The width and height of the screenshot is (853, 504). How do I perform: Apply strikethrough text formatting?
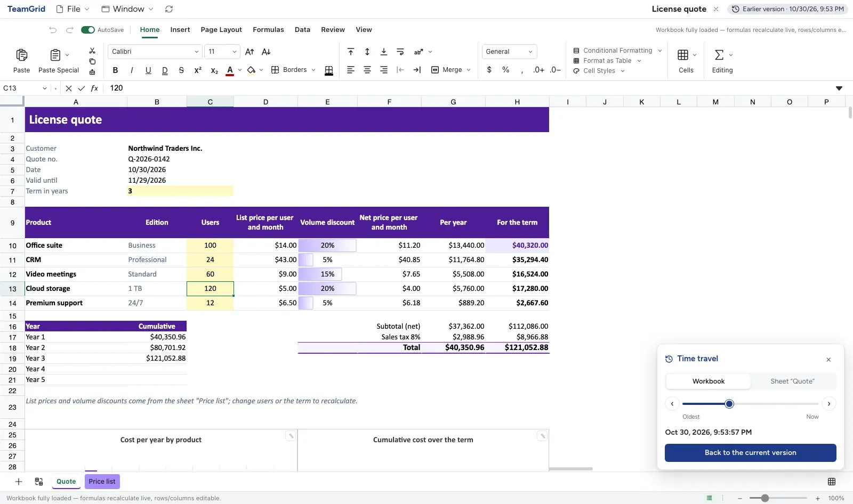click(181, 70)
